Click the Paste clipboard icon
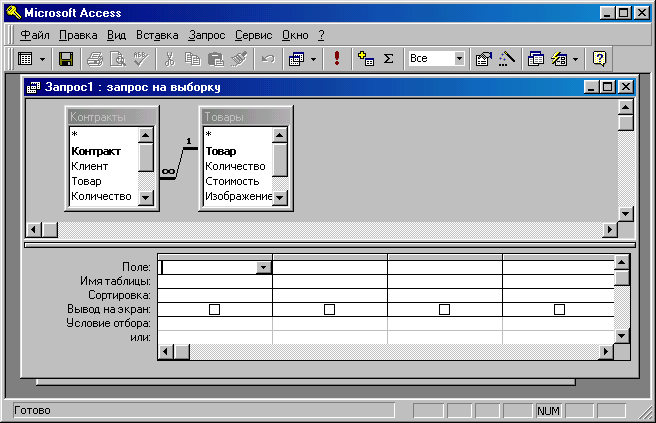This screenshot has height=423, width=656. click(x=215, y=59)
